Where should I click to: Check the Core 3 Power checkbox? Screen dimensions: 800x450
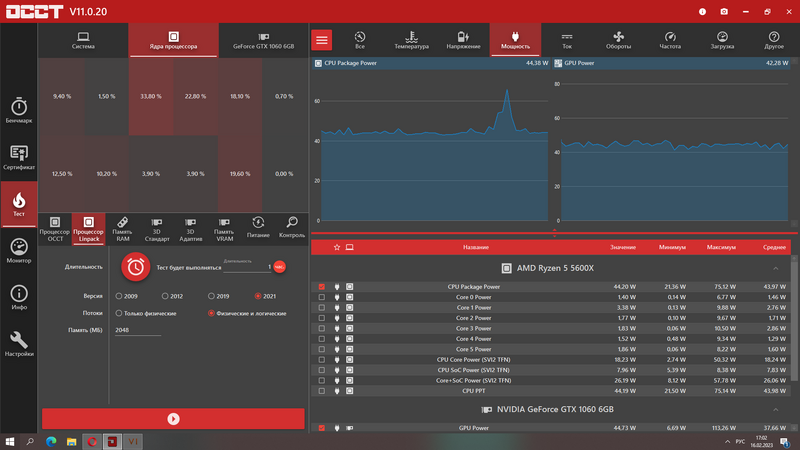point(321,329)
